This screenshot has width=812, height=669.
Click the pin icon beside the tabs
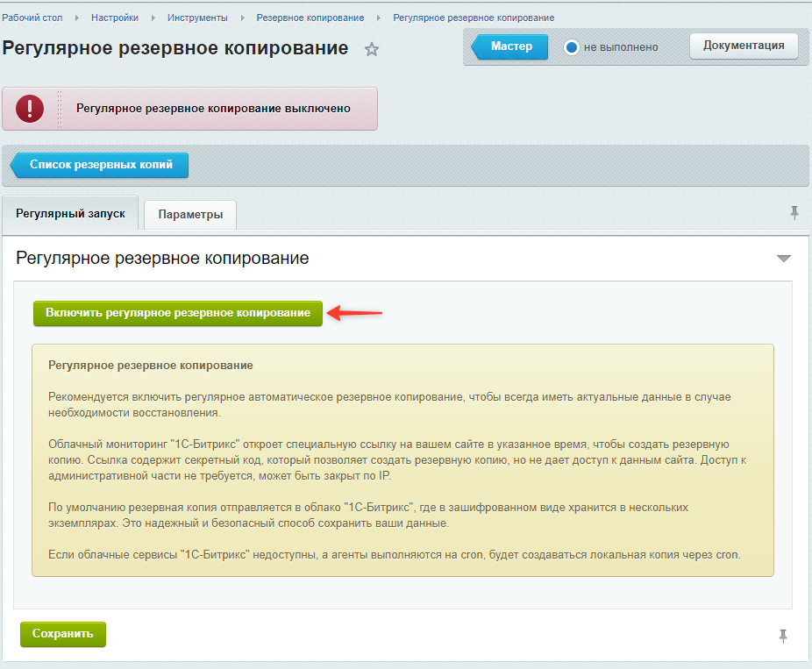[x=794, y=213]
